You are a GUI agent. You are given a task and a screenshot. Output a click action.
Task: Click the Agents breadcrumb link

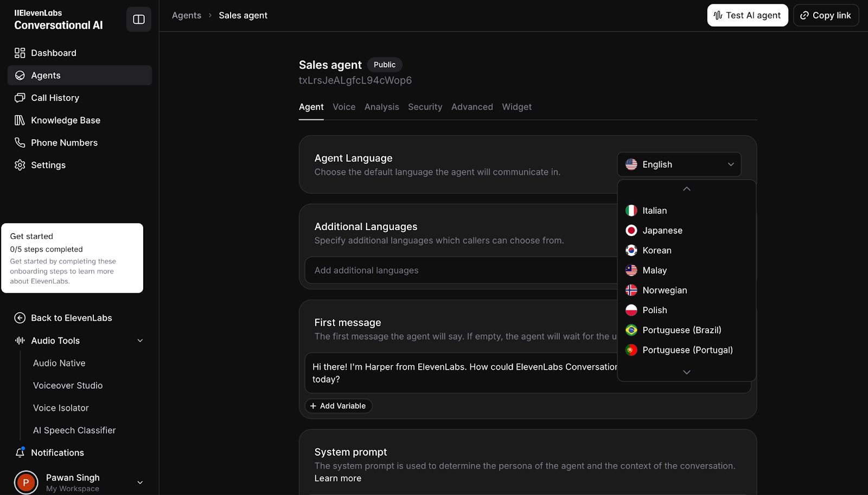[187, 15]
